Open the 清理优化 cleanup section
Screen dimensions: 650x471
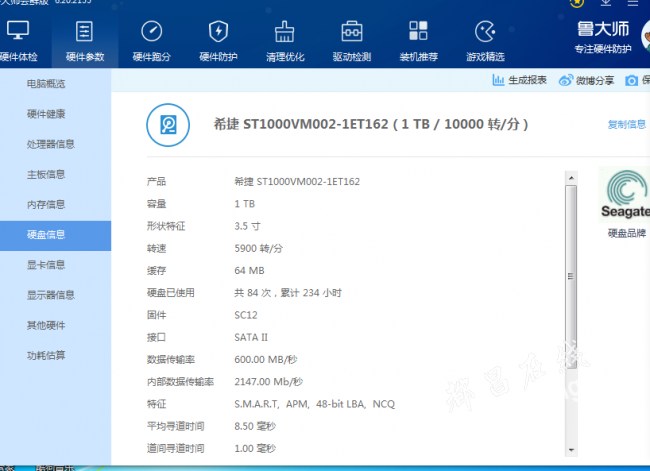pos(285,41)
